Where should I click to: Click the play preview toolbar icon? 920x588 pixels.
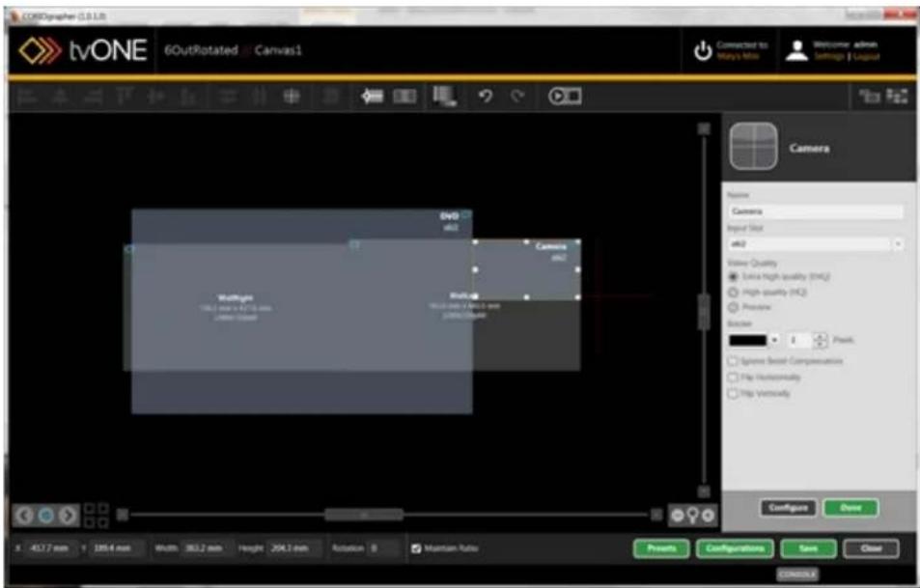point(565,97)
